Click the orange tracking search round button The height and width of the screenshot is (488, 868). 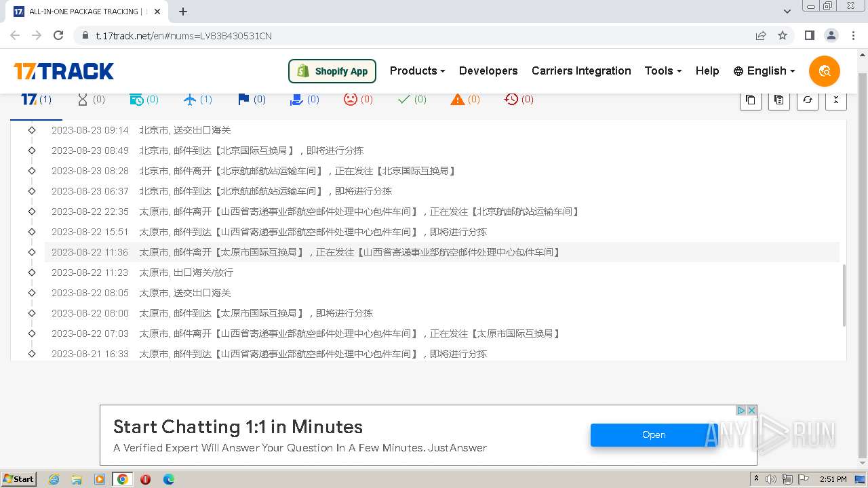click(825, 71)
